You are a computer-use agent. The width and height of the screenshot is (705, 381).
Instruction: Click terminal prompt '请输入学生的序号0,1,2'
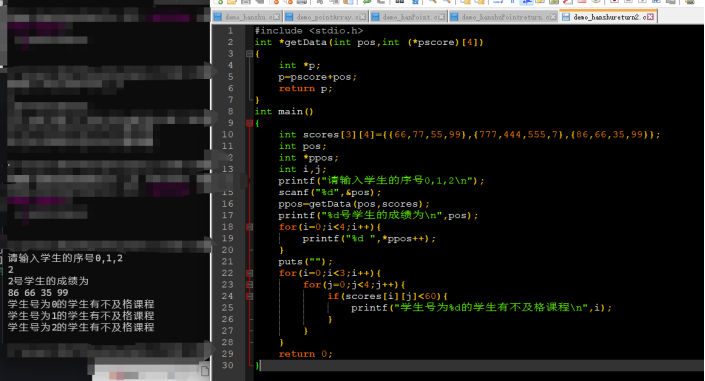pos(65,258)
